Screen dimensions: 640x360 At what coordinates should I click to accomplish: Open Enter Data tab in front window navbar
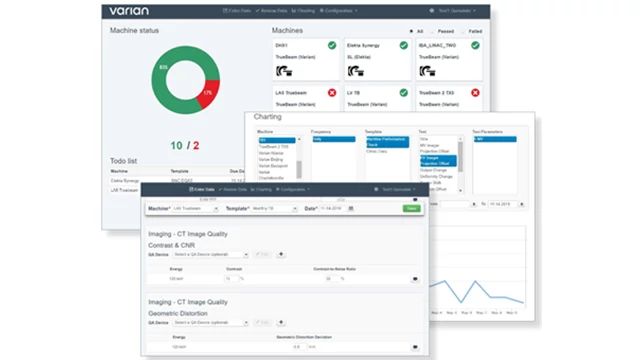coord(202,189)
